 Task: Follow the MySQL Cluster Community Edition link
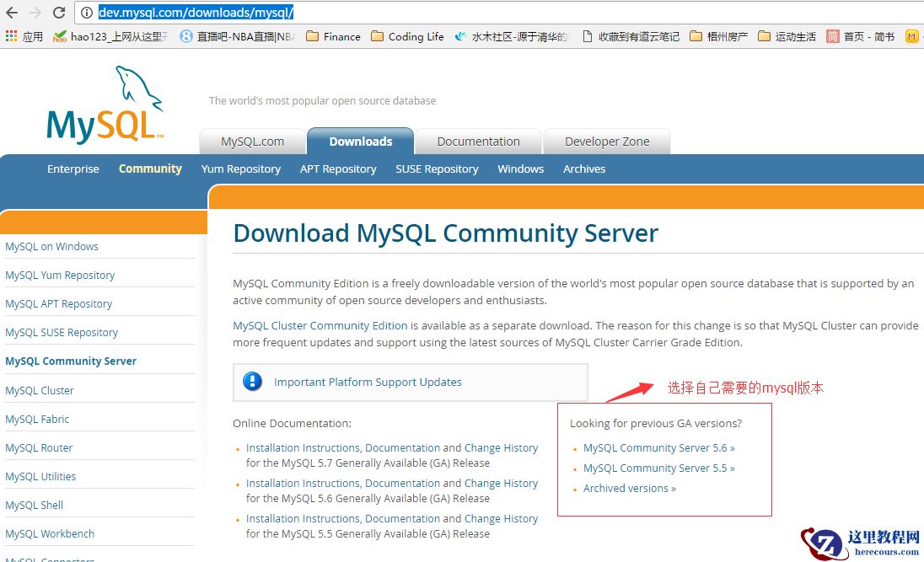point(320,325)
